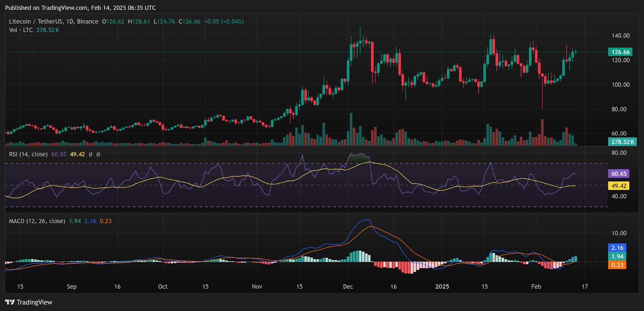Screen dimensions: 644x311
Task: Click the 140.00 price axis label
Action: [621, 35]
